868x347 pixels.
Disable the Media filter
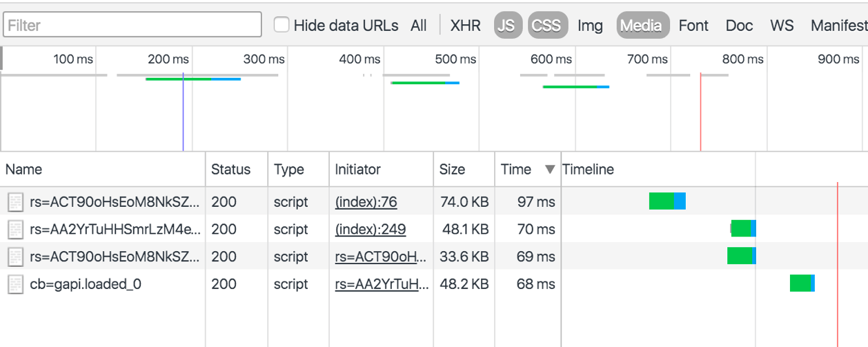click(x=642, y=26)
